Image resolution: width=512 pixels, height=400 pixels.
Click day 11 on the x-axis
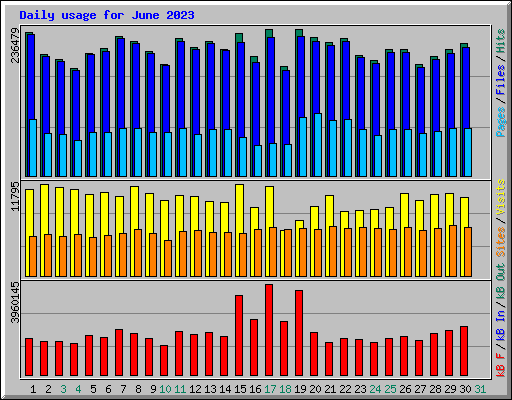coord(180,389)
